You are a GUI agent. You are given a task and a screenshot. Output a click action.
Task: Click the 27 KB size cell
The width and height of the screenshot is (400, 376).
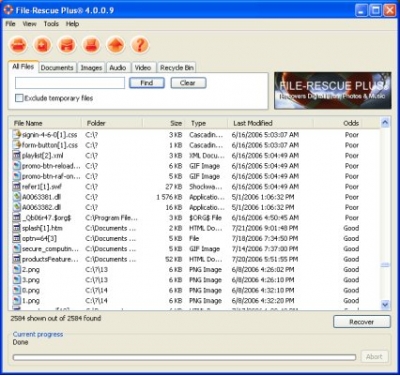pos(174,187)
